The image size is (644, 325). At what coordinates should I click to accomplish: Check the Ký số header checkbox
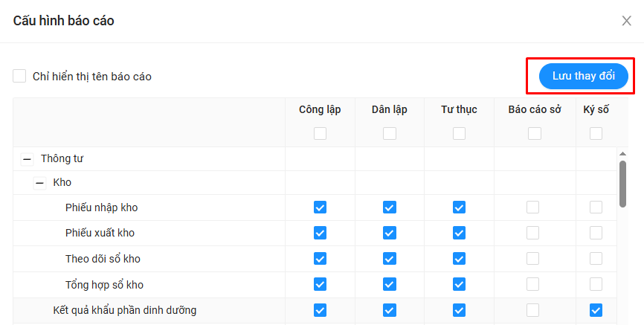(x=596, y=134)
